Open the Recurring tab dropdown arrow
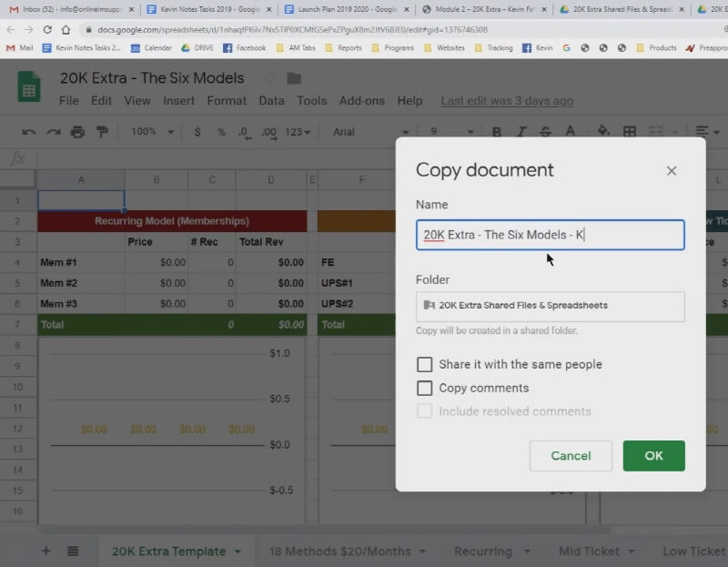Viewport: 728px width, 567px height. 527,552
